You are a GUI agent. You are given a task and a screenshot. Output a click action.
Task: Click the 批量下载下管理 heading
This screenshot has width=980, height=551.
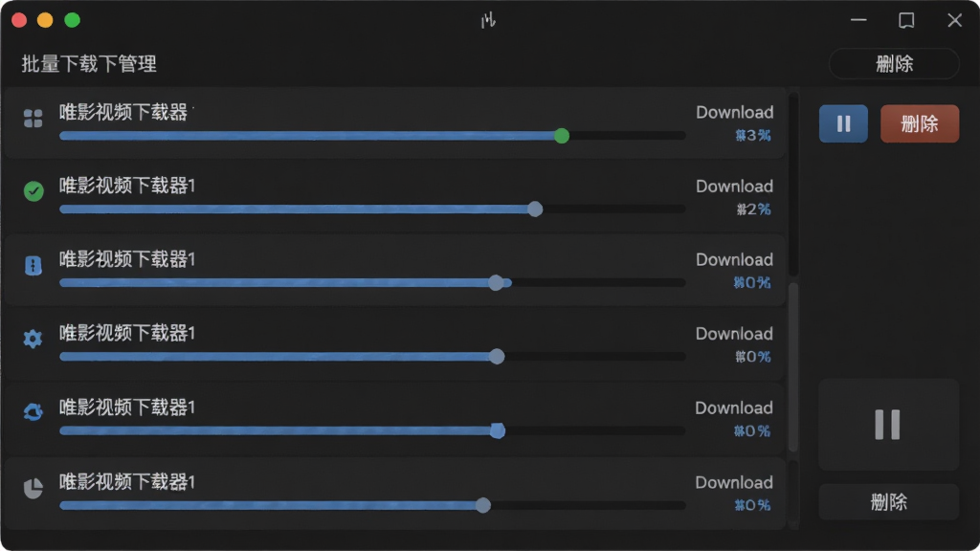[x=89, y=64]
